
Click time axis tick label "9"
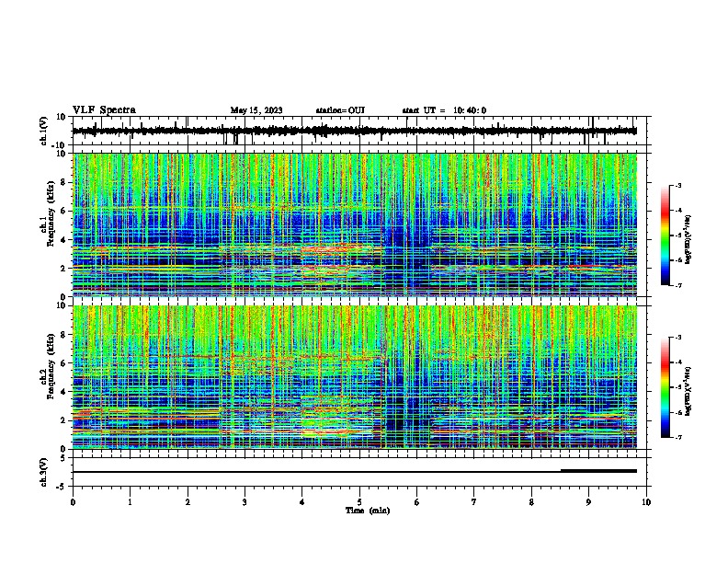(588, 502)
